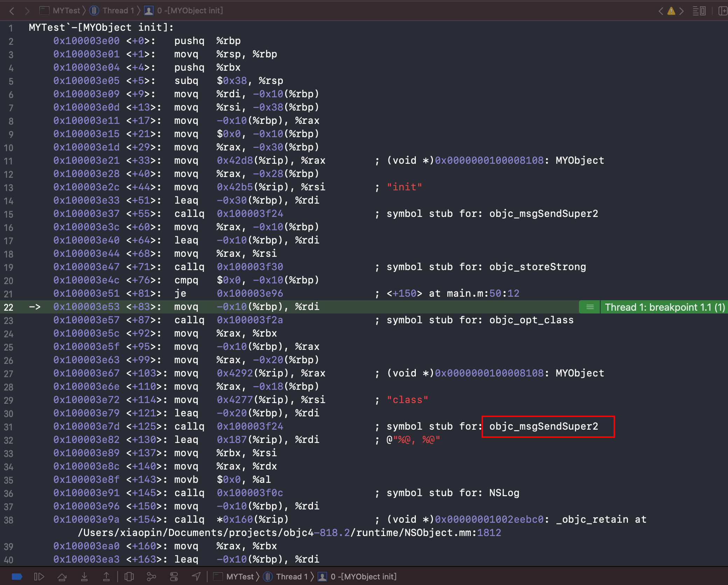The width and height of the screenshot is (728, 585).
Task: Click the '_objc_retain at' comment
Action: coord(601,519)
